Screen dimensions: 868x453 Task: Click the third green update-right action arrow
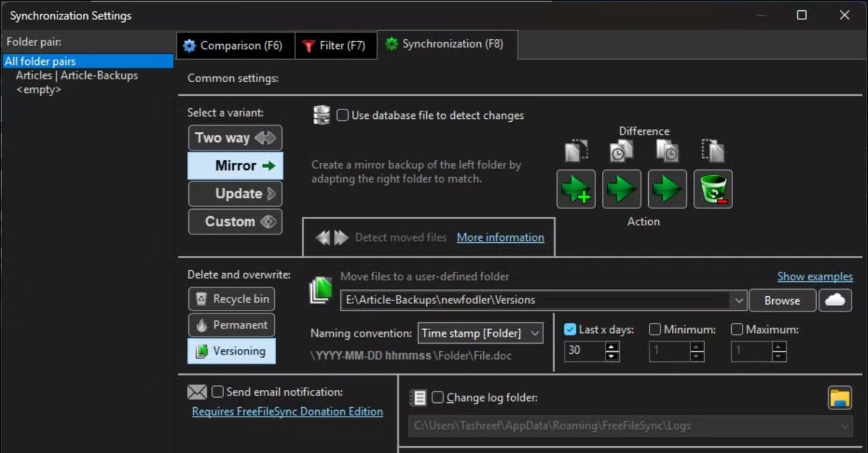click(x=667, y=189)
